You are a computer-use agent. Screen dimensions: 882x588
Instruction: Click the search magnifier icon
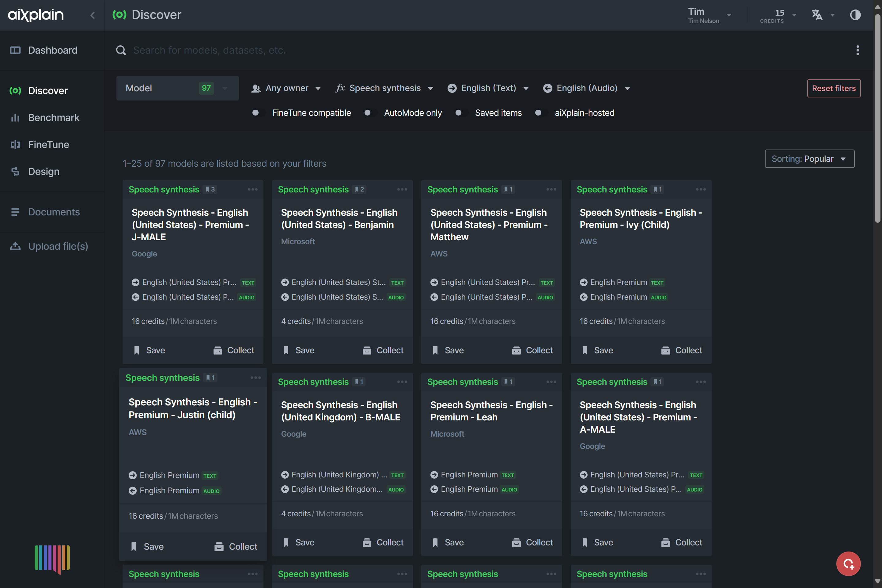pos(121,50)
